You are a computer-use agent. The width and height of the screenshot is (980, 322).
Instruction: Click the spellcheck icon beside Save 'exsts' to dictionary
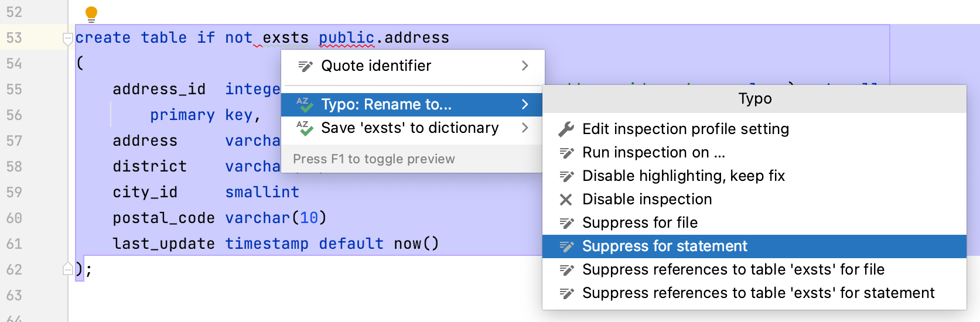304,128
